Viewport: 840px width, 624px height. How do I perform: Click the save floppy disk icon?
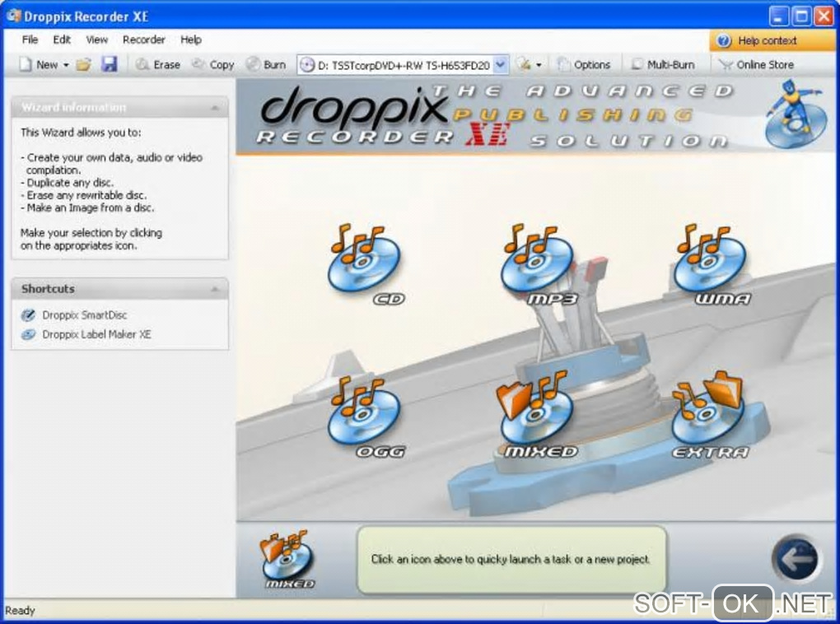(x=110, y=64)
